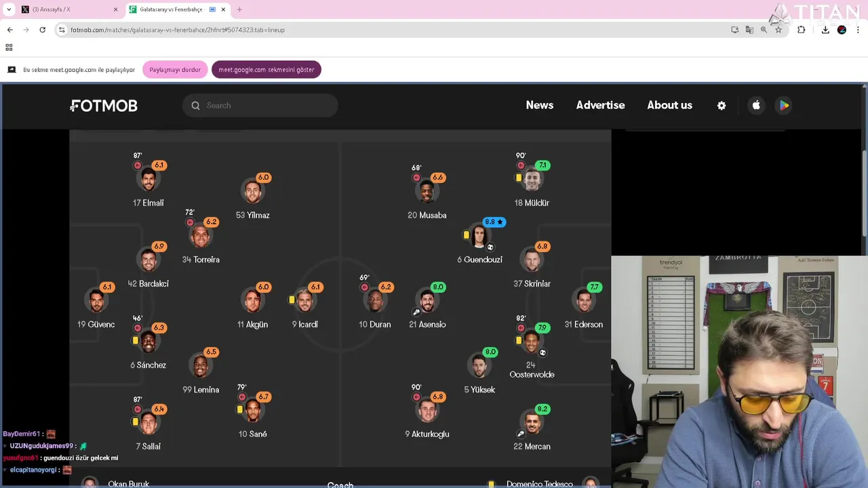Select player 7 Sallai
868x488 pixels.
(x=149, y=424)
